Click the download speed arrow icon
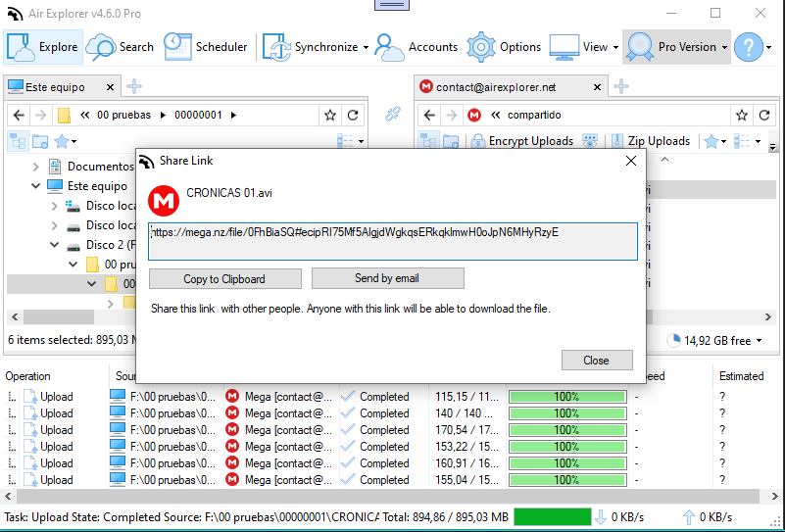785x532 pixels. (601, 517)
